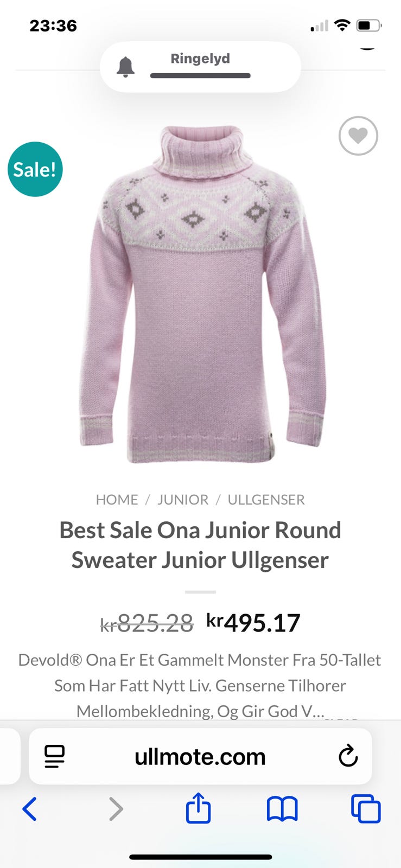Tap the teal Sale! badge
This screenshot has height=868, width=401.
35,169
